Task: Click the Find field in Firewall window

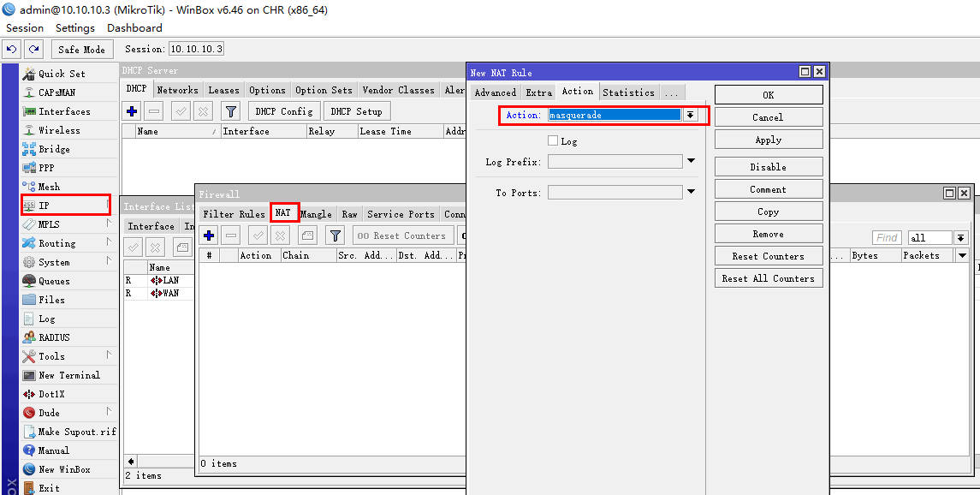Action: click(x=888, y=237)
